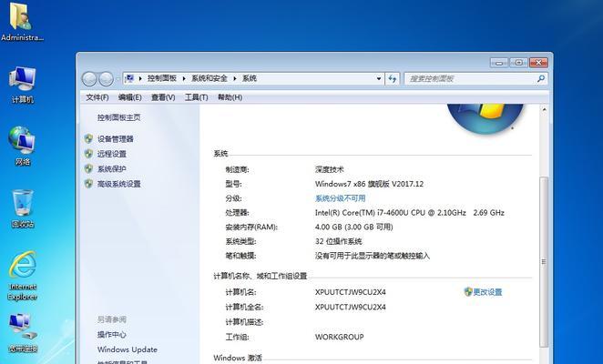Click the search magnifier icon
Viewport: 603px width, 364px height.
(x=541, y=78)
